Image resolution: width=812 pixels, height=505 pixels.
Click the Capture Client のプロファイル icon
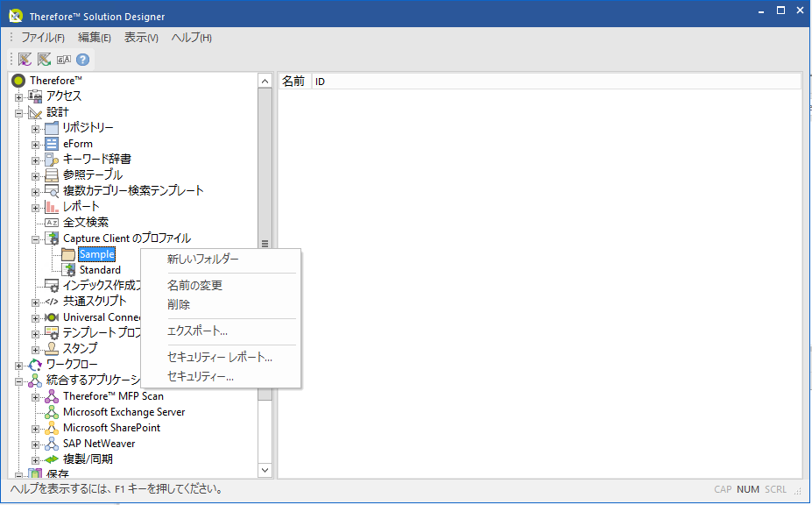coord(52,238)
